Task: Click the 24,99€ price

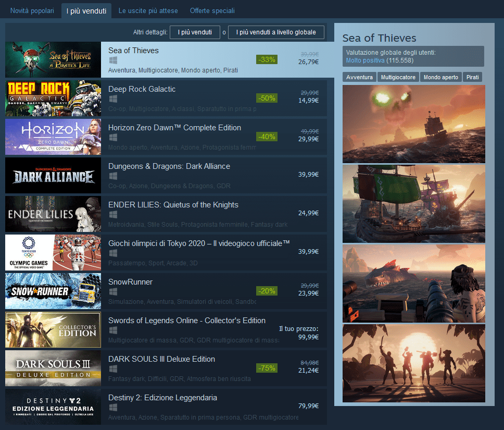Action: tap(308, 213)
